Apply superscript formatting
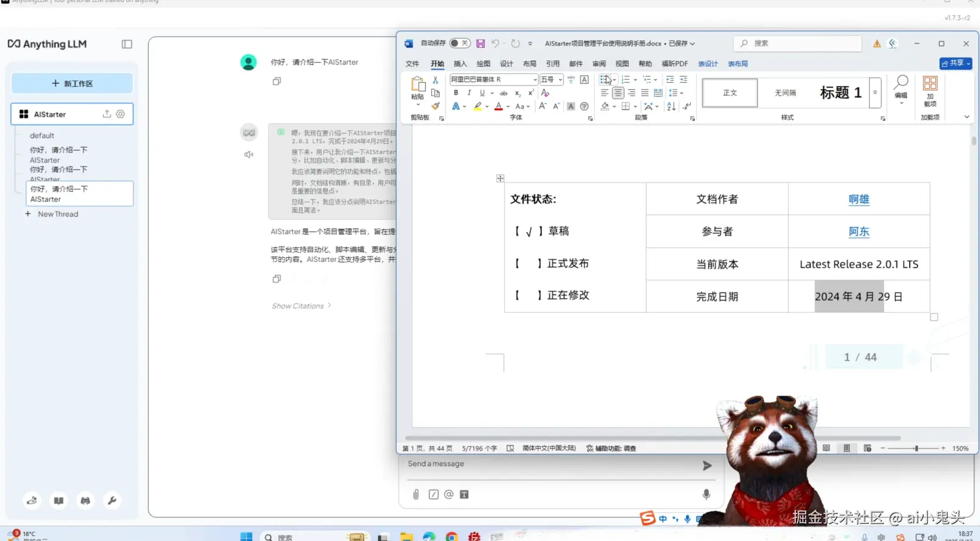 pyautogui.click(x=531, y=93)
